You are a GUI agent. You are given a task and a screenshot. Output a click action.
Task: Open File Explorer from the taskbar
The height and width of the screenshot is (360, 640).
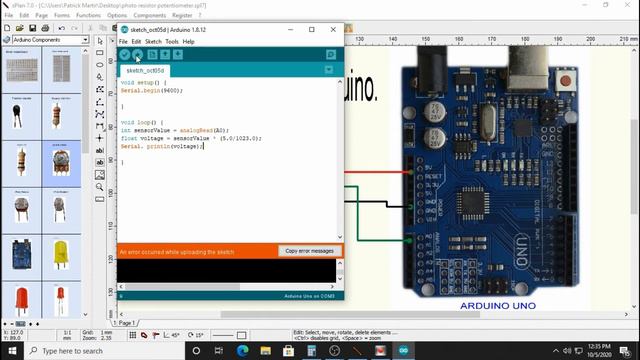(x=266, y=351)
